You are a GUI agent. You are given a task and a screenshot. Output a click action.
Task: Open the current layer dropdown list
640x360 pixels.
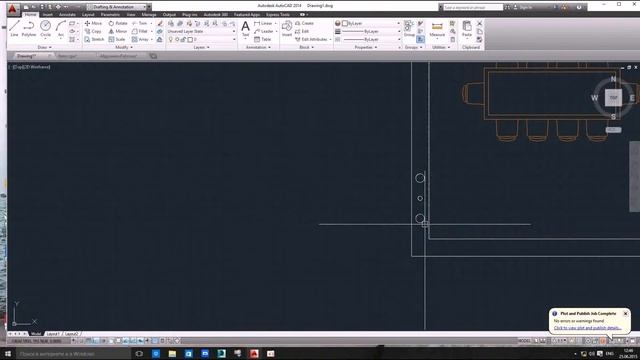201,40
